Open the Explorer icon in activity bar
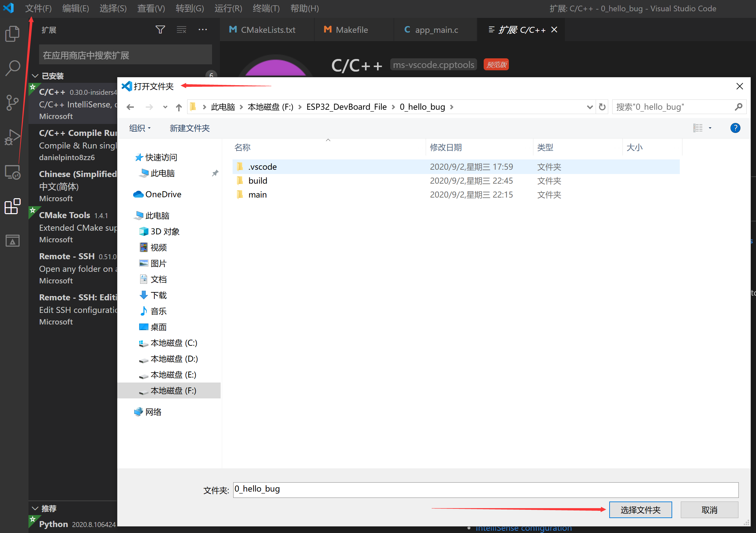This screenshot has width=756, height=533. [13, 33]
